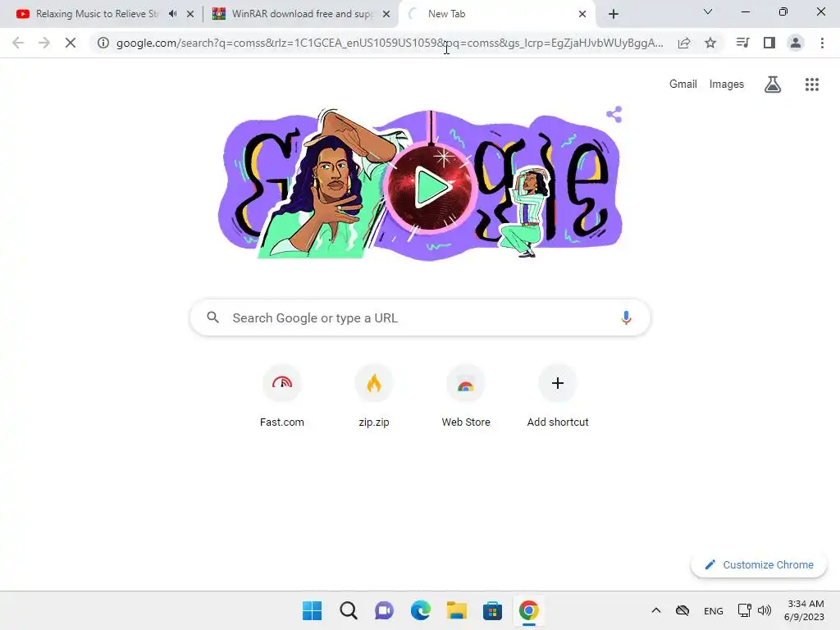Viewport: 840px width, 630px height.
Task: Expand the tab search dropdown
Action: pos(708,11)
